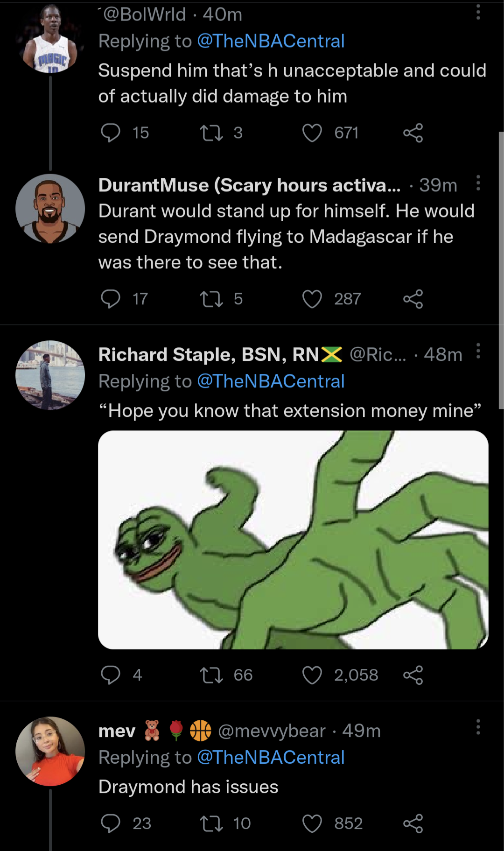Share Richard Staple's extension money tweet
Image resolution: width=504 pixels, height=851 pixels.
pos(413,675)
